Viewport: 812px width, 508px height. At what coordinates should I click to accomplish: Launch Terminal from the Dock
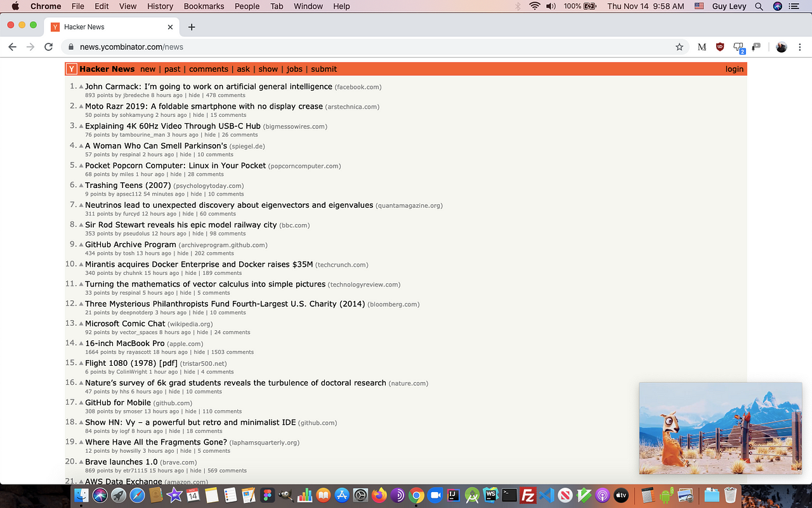coord(509,495)
